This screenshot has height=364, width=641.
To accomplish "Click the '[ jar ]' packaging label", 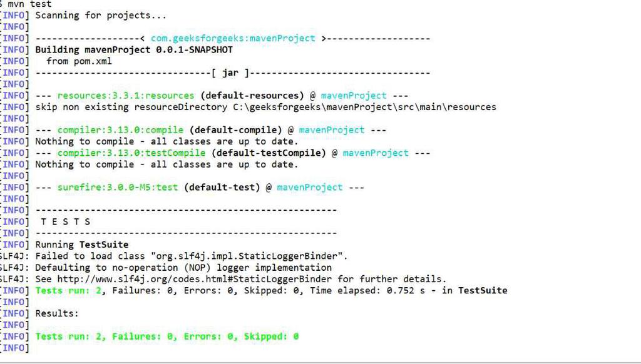I will [x=230, y=73].
